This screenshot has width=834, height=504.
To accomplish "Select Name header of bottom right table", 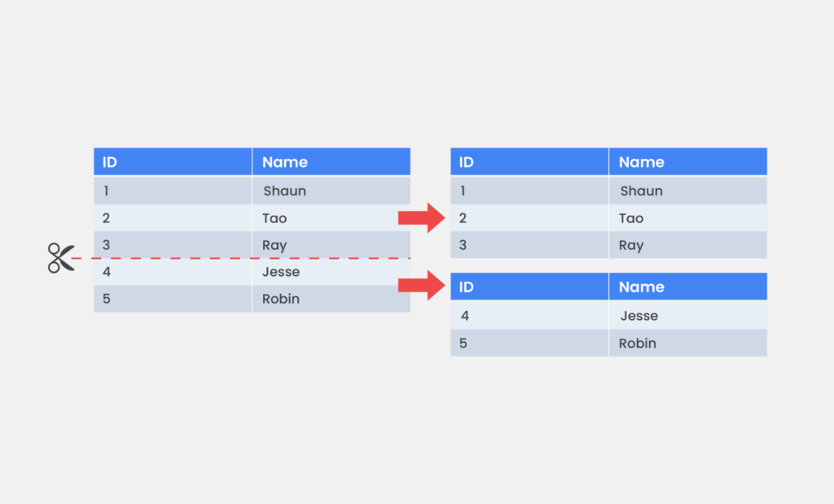I will [688, 287].
